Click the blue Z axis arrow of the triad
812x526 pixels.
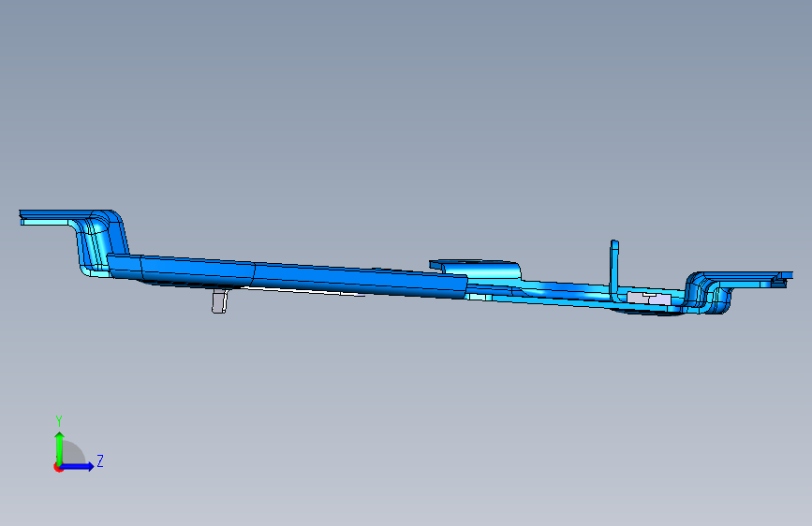pos(78,466)
